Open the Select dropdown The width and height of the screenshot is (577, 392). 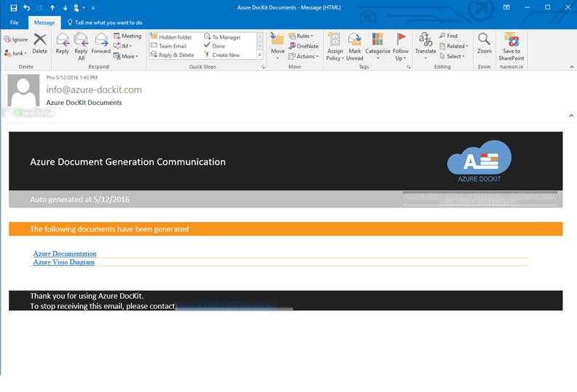[452, 56]
